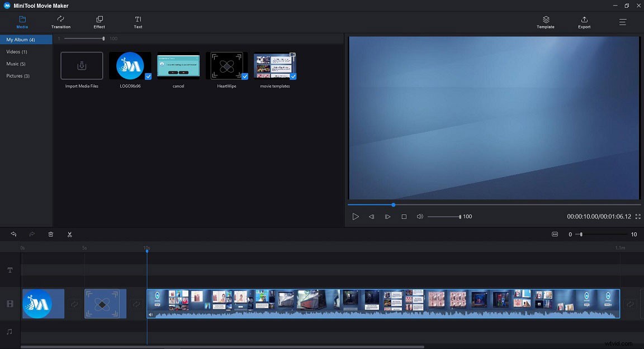The width and height of the screenshot is (644, 349).
Task: Adjust the preview volume slider
Action: click(x=444, y=216)
